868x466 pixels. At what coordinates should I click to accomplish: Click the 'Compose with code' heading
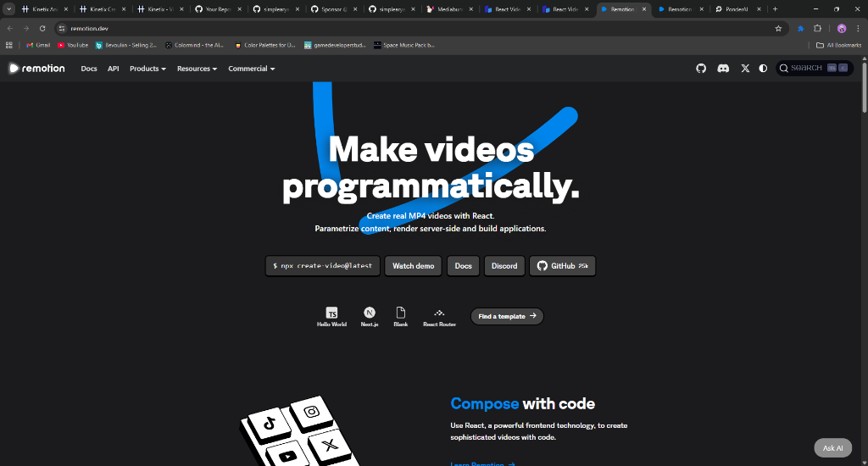522,403
